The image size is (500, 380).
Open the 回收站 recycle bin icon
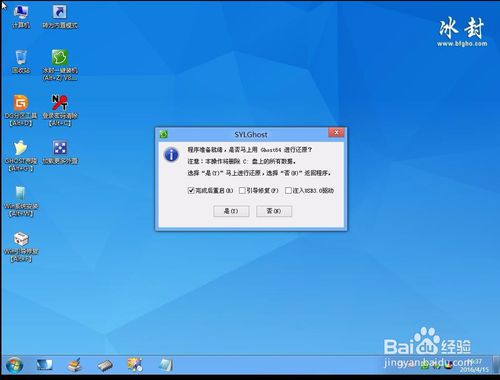tap(21, 61)
